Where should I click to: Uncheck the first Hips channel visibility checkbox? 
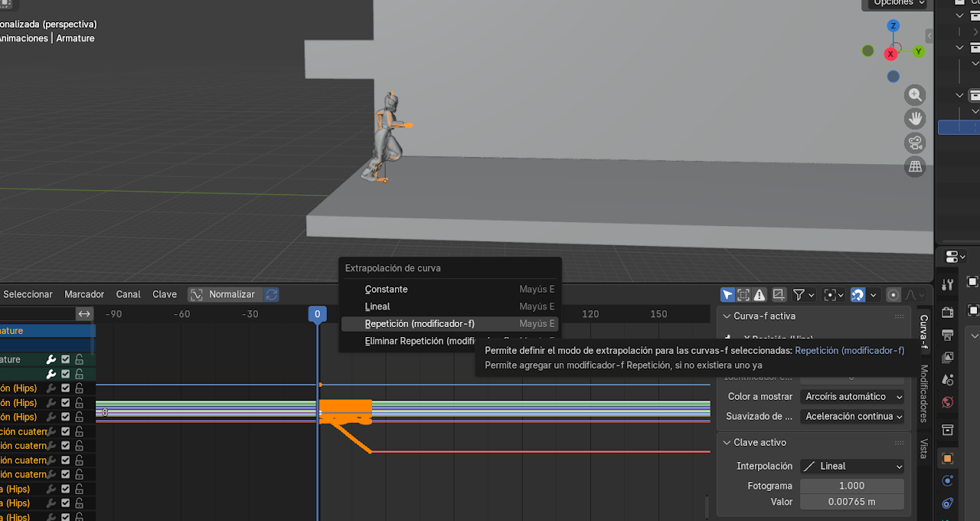point(66,388)
